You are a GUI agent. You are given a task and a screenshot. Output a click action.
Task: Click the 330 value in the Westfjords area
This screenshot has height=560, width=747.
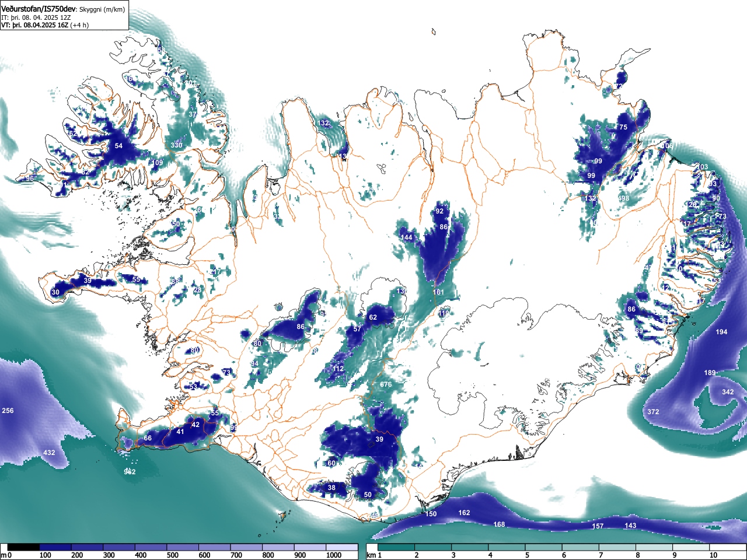tap(176, 145)
